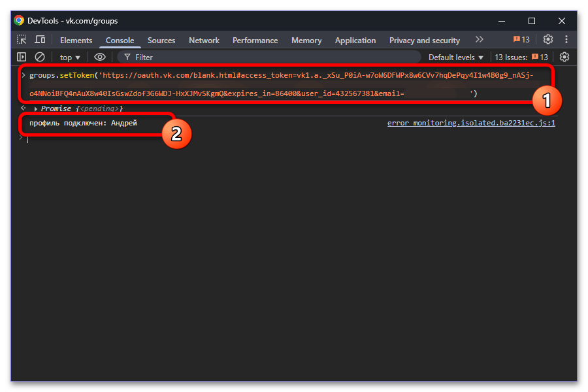Minimize the DevTools window
This screenshot has width=588, height=392.
[x=502, y=21]
